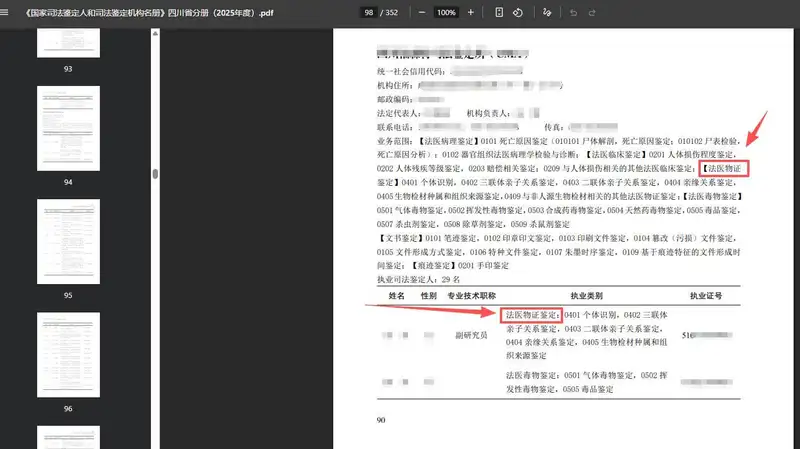Click the undo arrow icon

tap(573, 12)
